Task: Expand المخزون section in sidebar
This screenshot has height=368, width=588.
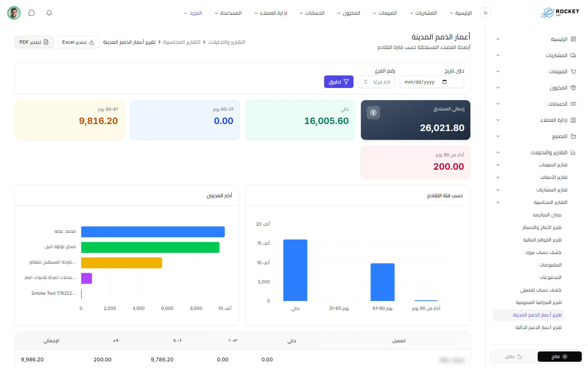Action: [x=498, y=88]
